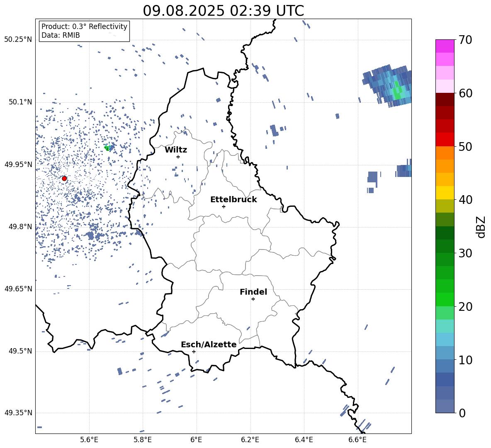The width and height of the screenshot is (491, 448).
Task: Click the Ettelbruck station cross marker
Action: tap(224, 206)
